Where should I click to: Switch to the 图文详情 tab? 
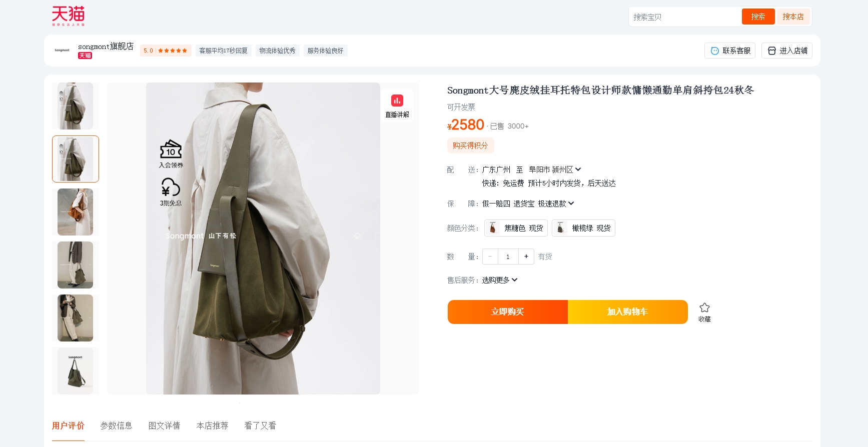[164, 425]
